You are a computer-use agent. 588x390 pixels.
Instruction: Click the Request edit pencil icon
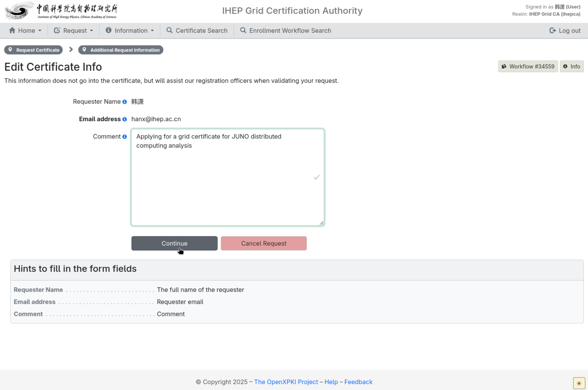[x=57, y=30]
